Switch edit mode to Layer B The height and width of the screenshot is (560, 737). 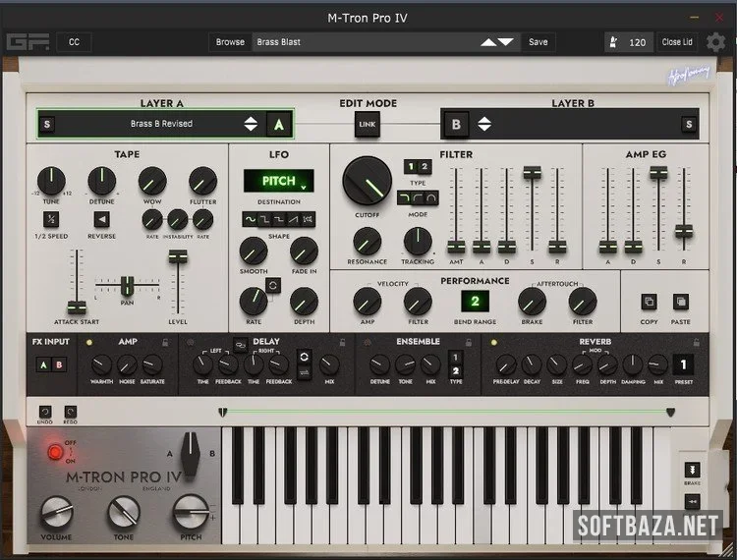[456, 124]
